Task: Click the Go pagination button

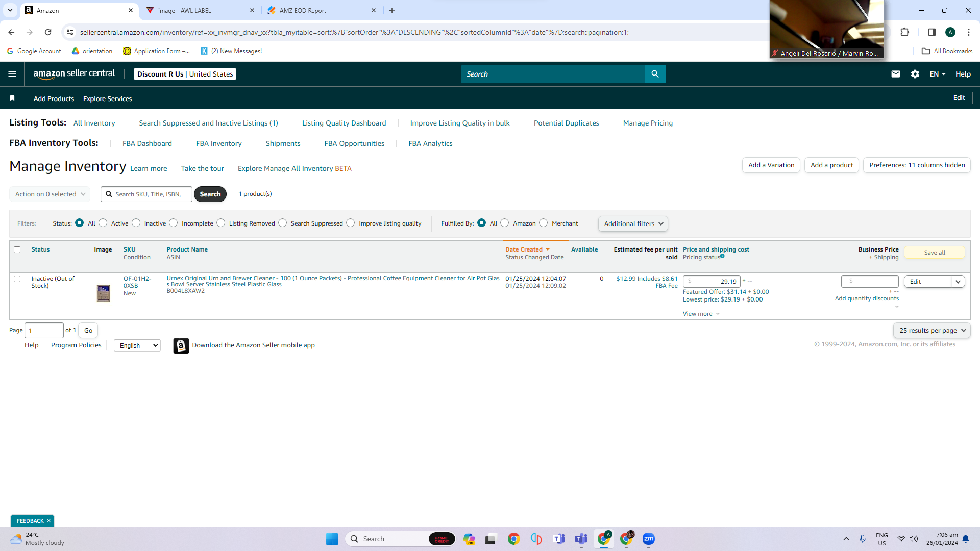Action: 88,330
